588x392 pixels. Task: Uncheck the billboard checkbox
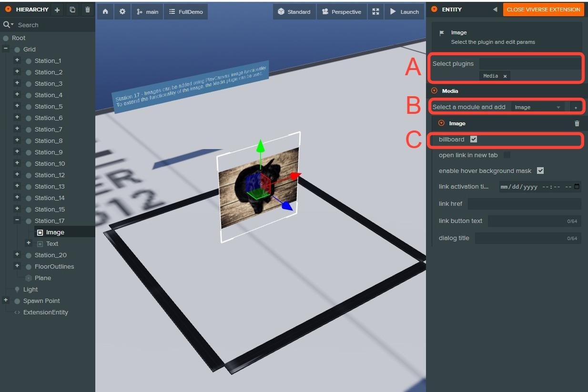[473, 139]
